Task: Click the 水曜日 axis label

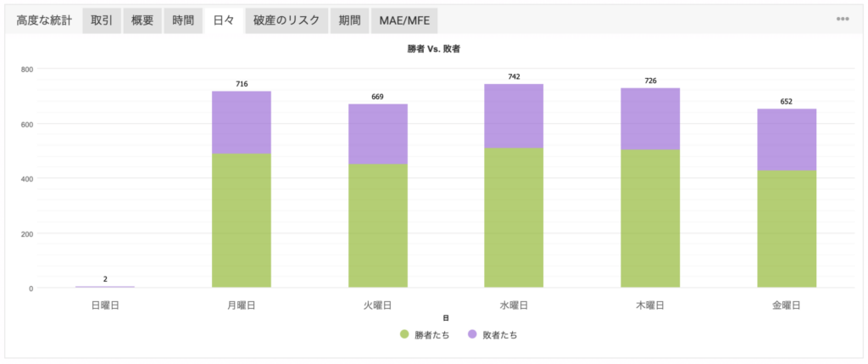Action: 514,305
